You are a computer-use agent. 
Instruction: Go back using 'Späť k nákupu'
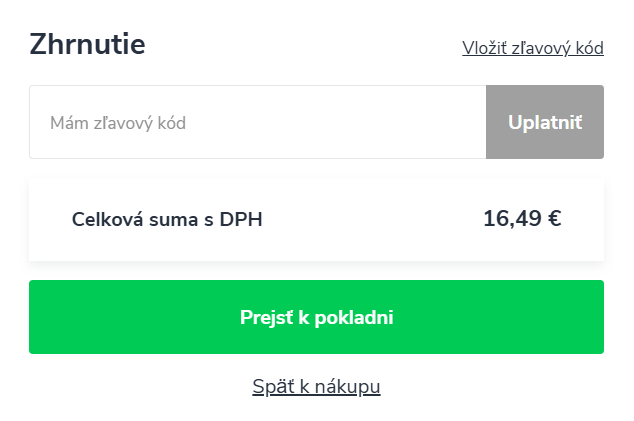[316, 386]
